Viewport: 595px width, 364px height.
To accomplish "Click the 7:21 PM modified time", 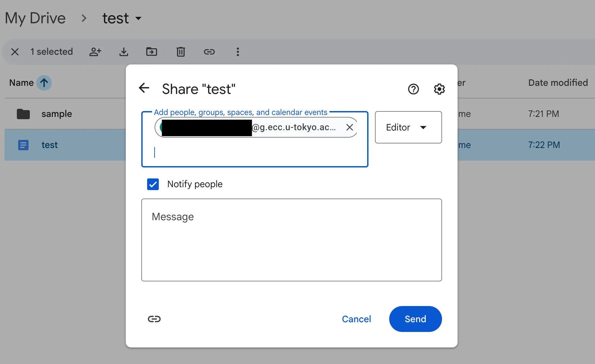I will pyautogui.click(x=544, y=114).
